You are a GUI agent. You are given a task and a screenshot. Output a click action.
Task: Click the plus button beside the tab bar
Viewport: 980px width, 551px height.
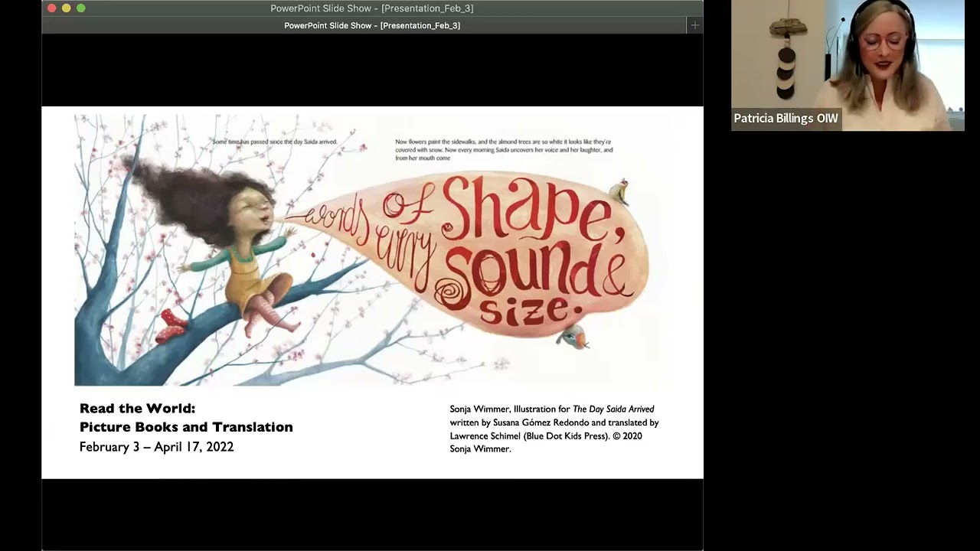pyautogui.click(x=694, y=25)
